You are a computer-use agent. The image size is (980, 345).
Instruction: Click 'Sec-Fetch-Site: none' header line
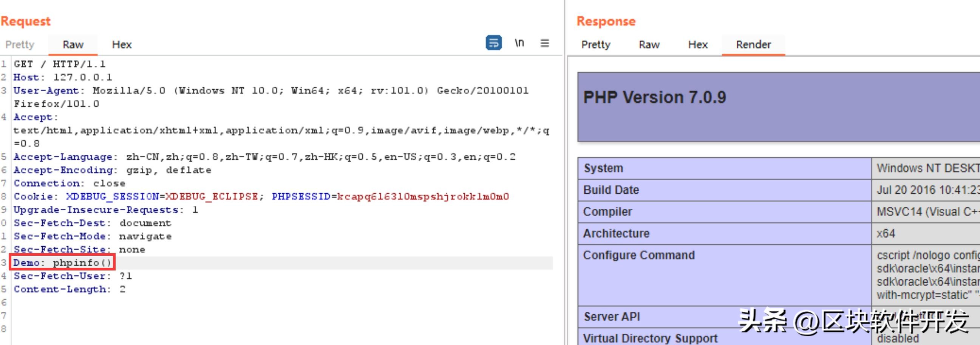[79, 249]
